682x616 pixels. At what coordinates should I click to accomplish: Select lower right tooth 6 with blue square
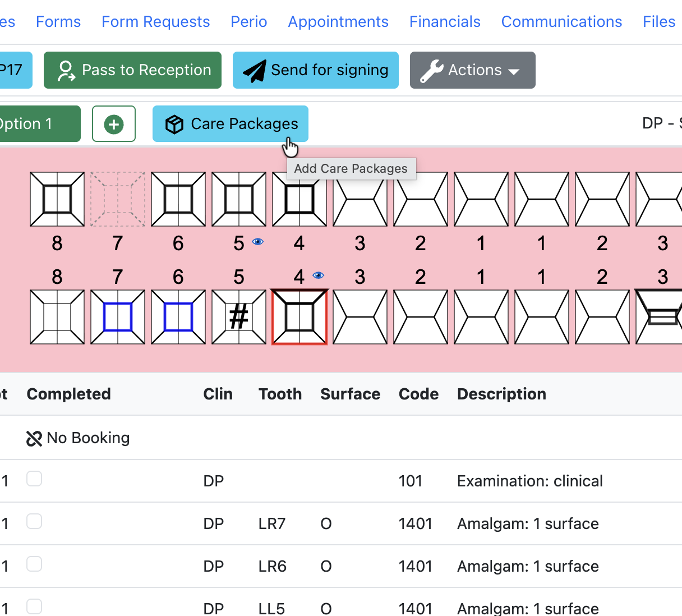[x=178, y=317]
